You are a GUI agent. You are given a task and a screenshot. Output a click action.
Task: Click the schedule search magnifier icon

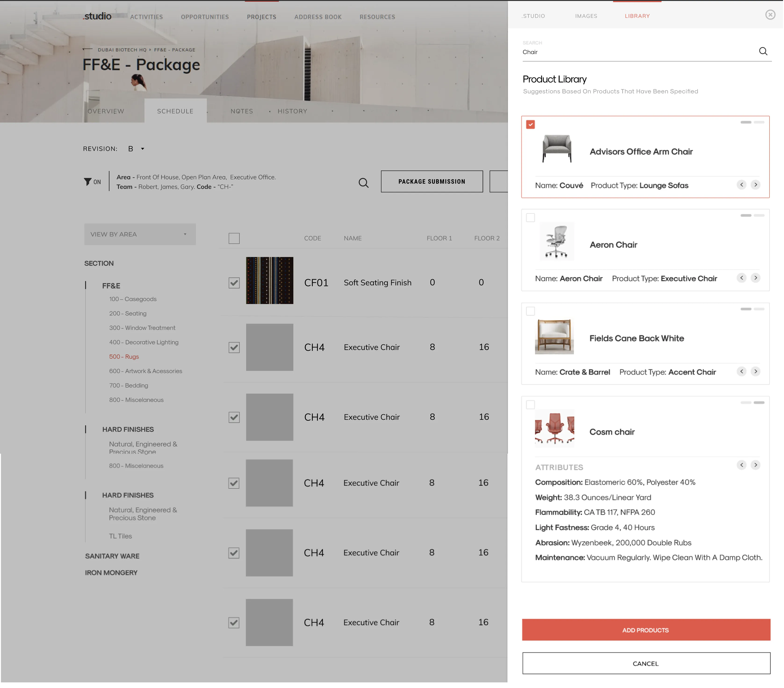click(363, 183)
